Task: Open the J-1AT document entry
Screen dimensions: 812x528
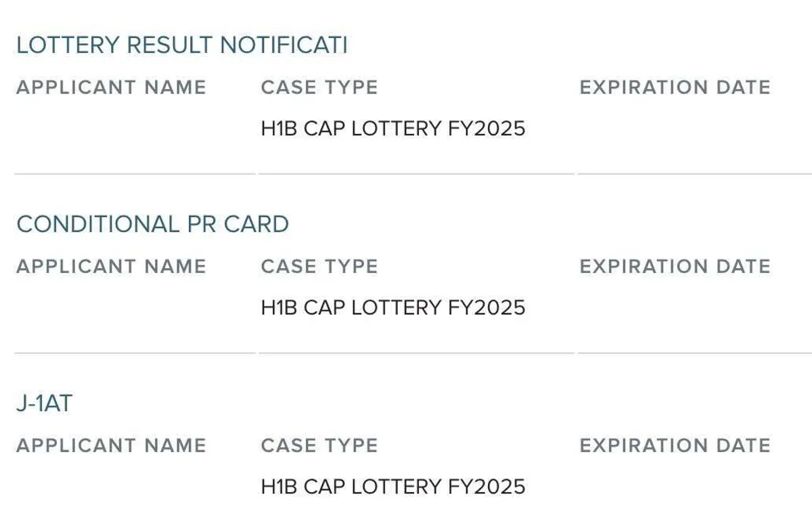Action: pos(44,404)
